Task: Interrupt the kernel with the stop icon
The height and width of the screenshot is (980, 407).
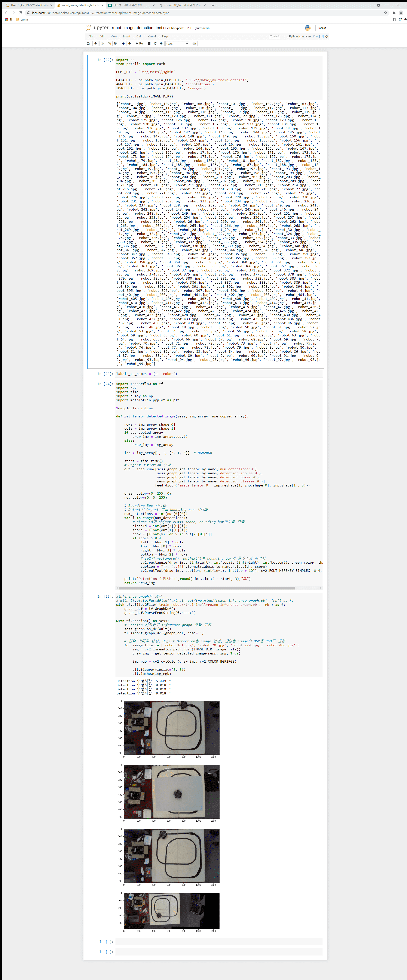Action: (149, 44)
